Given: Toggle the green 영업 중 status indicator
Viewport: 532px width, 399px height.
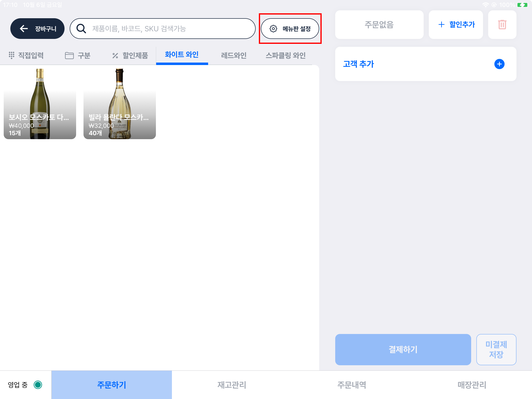Looking at the screenshot, I should [38, 385].
